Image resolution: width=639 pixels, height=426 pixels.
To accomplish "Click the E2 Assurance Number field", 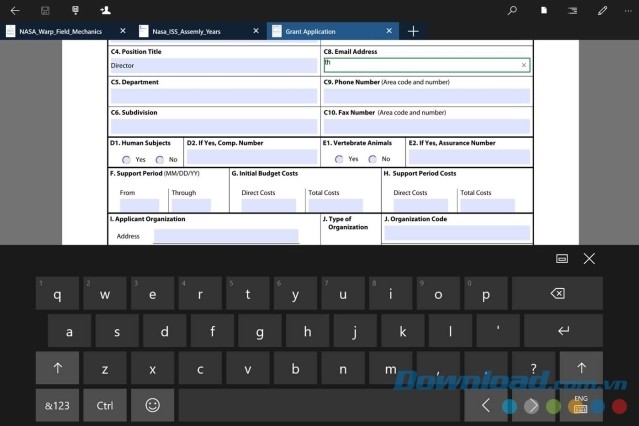I will click(x=469, y=157).
